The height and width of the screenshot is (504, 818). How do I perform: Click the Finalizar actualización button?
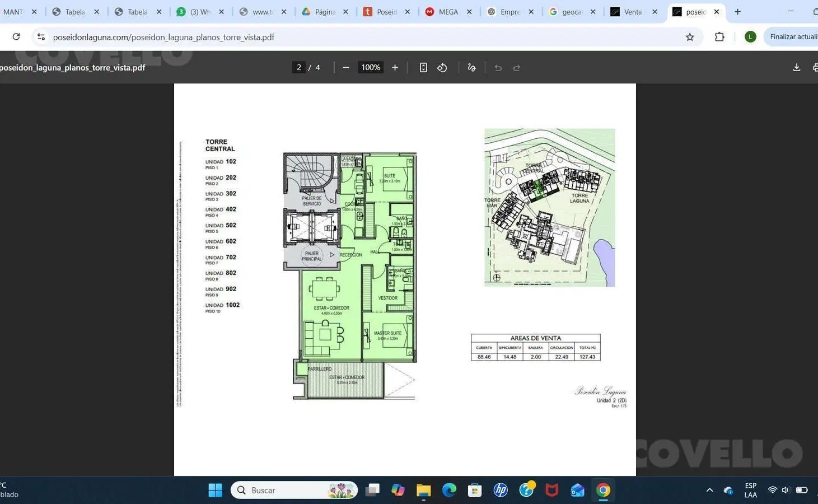pos(792,37)
